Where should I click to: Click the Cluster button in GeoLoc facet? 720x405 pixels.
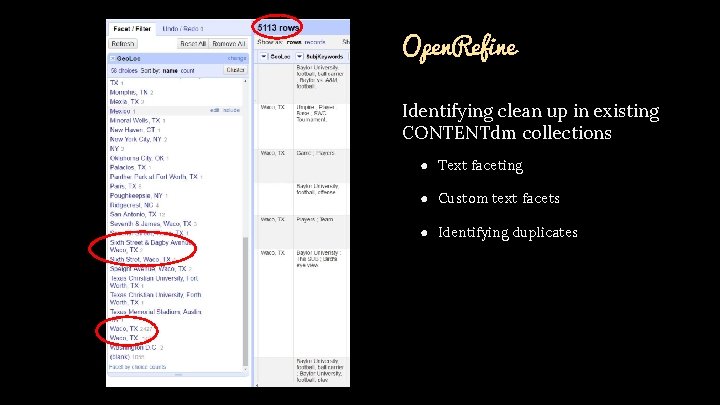point(236,70)
